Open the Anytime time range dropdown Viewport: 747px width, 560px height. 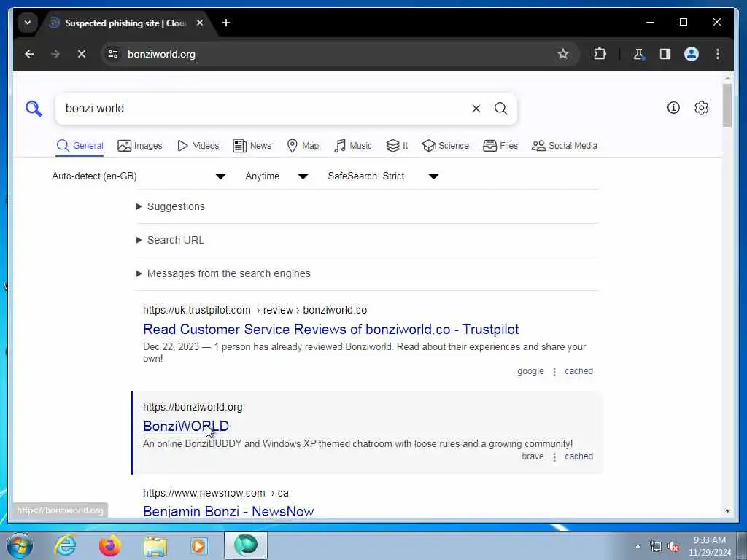click(x=276, y=176)
